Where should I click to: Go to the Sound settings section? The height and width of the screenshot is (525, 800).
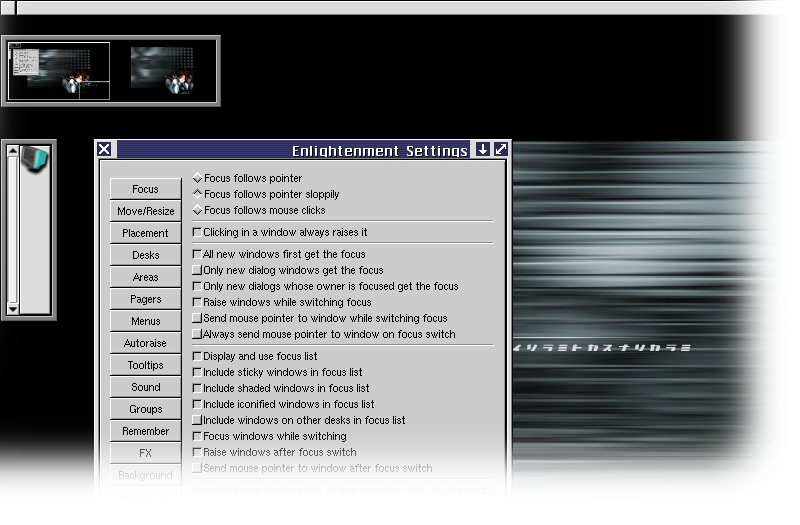[x=145, y=387]
